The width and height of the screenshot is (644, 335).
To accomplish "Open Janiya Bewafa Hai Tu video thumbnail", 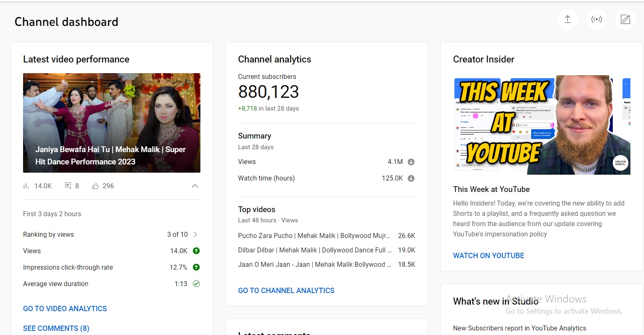I will (x=112, y=123).
